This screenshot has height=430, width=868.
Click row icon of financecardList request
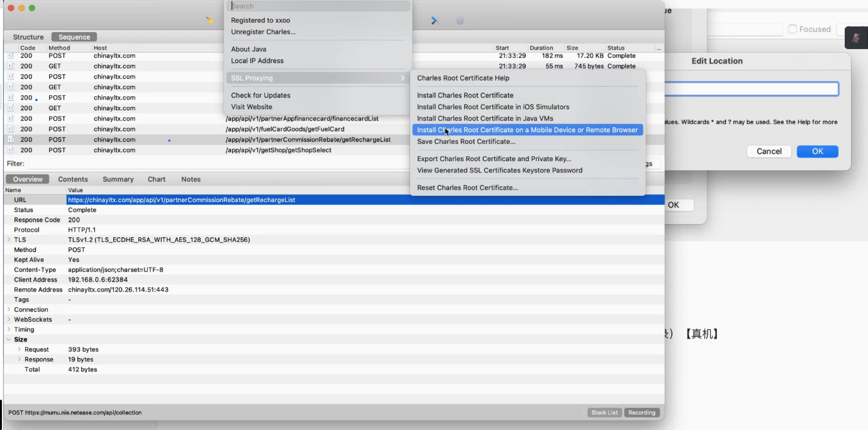pyautogui.click(x=11, y=118)
